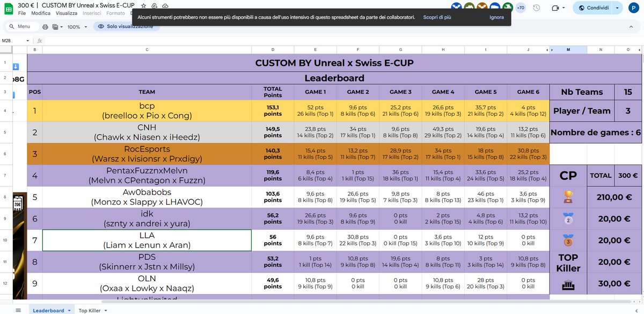The height and width of the screenshot is (314, 644).
Task: Click the GAME 4 header cell
Action: pos(442,92)
